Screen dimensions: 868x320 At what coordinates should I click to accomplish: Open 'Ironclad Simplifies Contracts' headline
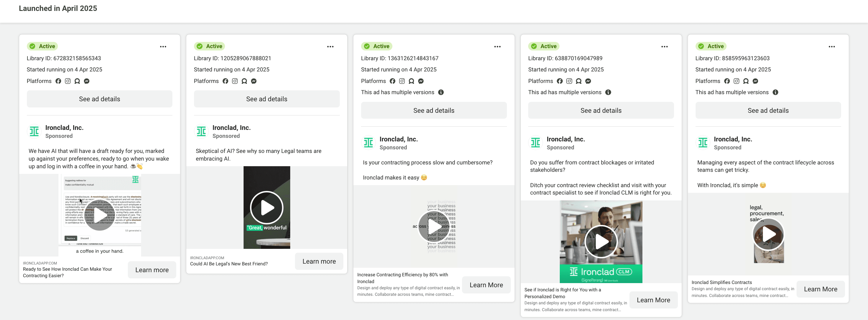pos(722,282)
